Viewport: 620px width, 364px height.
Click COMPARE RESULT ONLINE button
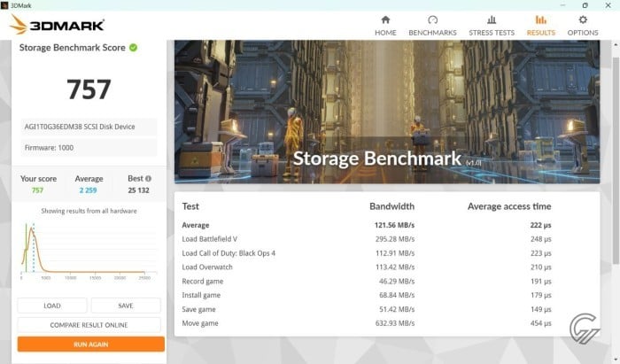coord(89,325)
